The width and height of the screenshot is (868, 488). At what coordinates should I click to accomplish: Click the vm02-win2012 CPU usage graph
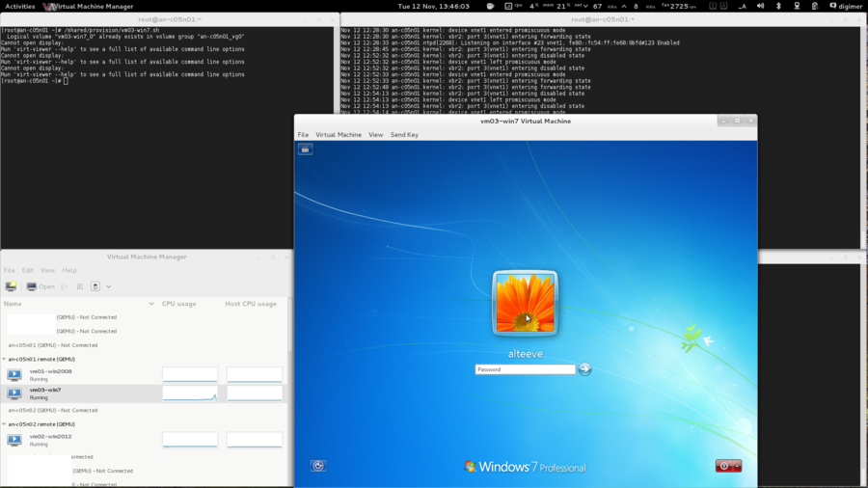[190, 440]
